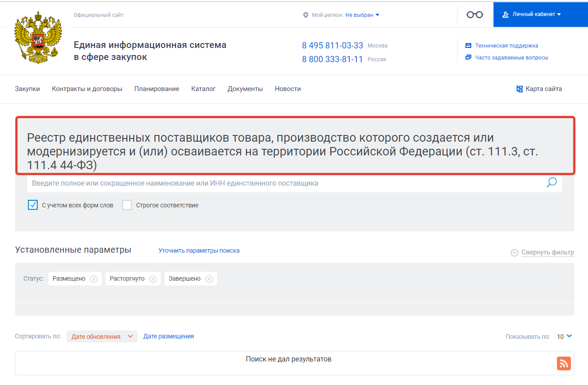Click Уточнить параметры поиска link
This screenshot has height=385, width=588.
199,251
